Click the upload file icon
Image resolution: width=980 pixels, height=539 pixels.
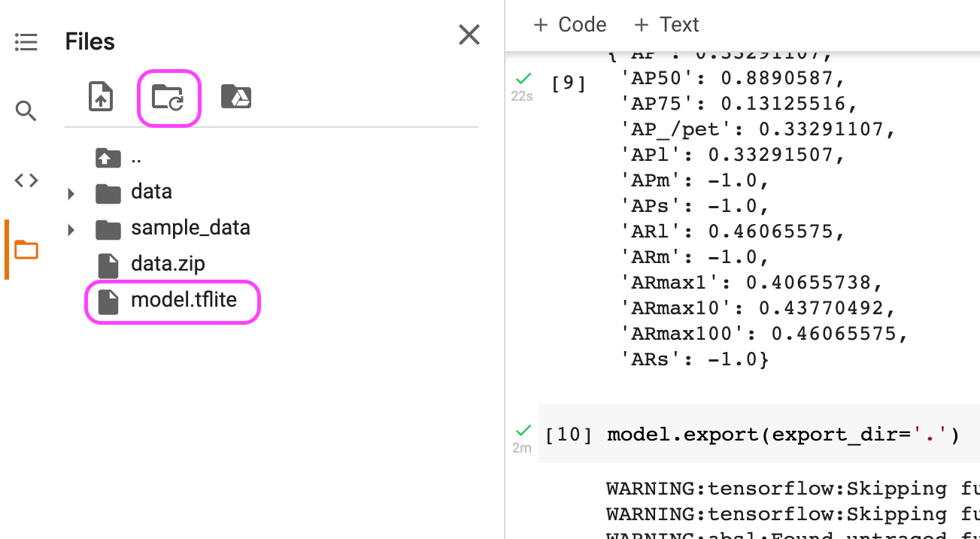pyautogui.click(x=100, y=96)
